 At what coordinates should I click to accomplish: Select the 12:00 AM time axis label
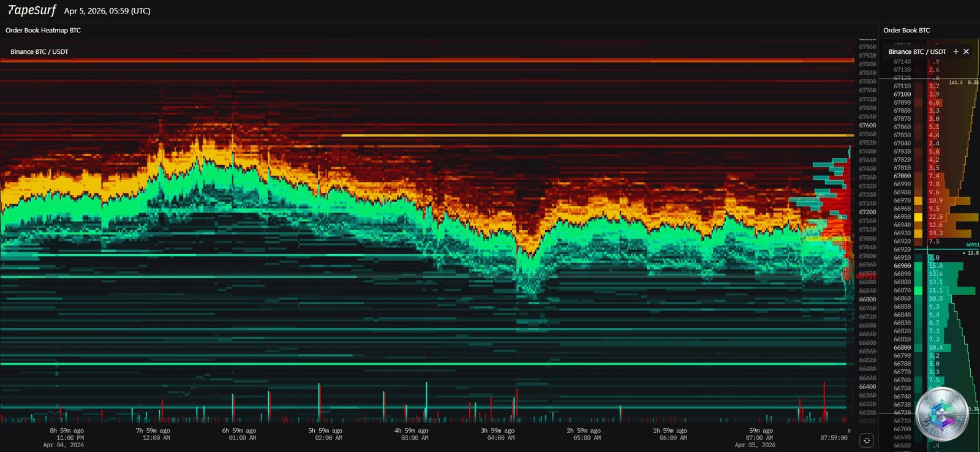tap(156, 438)
